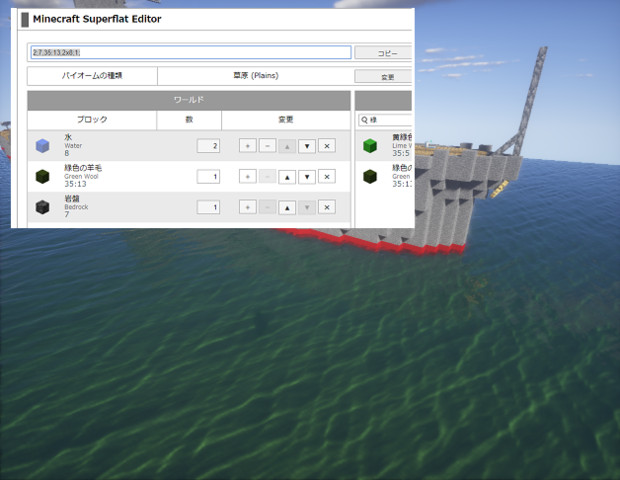Decrease Green Wool layer count
The image size is (620, 480).
(x=267, y=176)
